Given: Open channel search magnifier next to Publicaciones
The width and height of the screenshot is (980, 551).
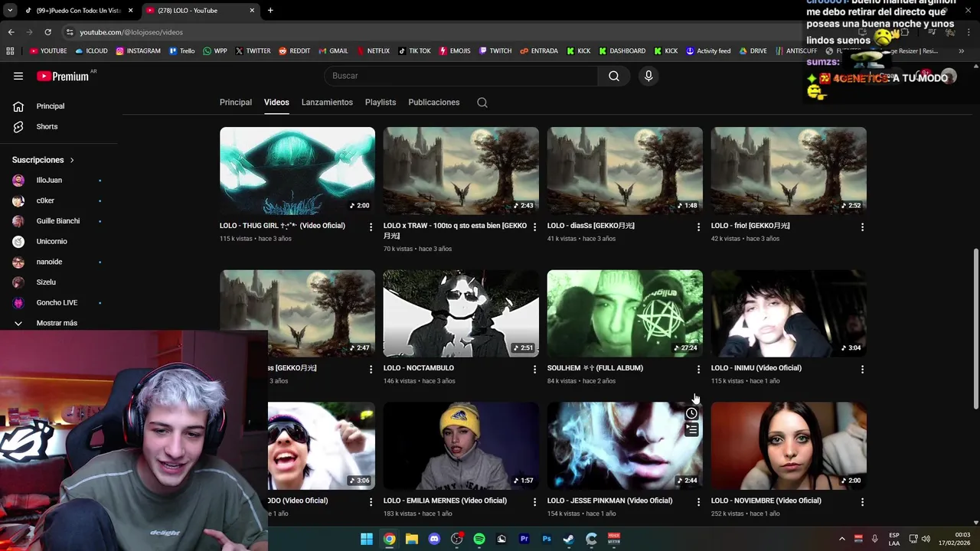Looking at the screenshot, I should click(482, 103).
